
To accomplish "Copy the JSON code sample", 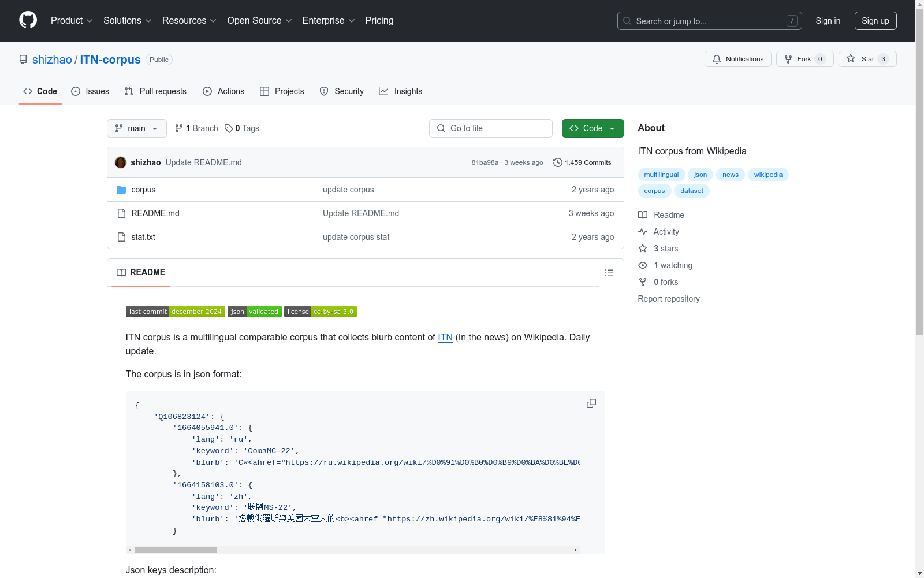I will click(591, 403).
